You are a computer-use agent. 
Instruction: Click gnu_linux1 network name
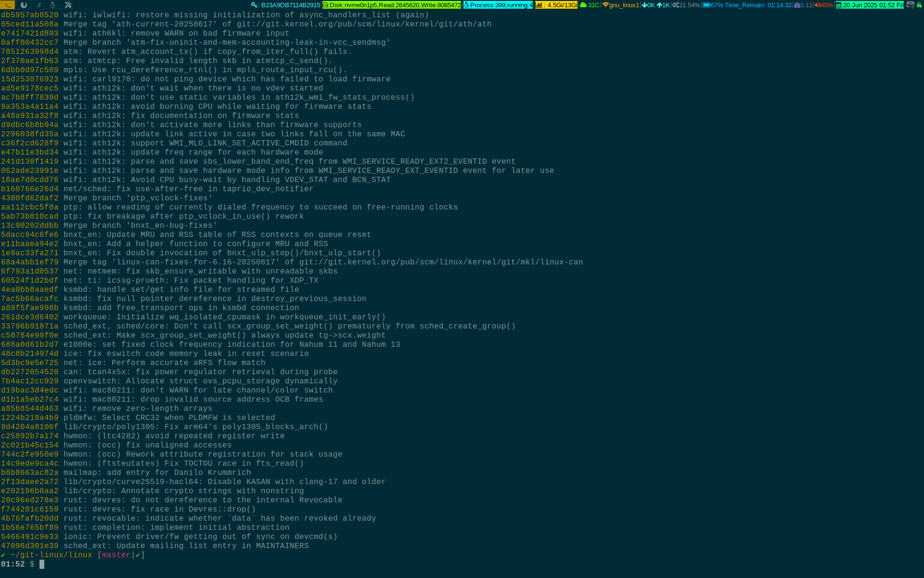coord(624,5)
